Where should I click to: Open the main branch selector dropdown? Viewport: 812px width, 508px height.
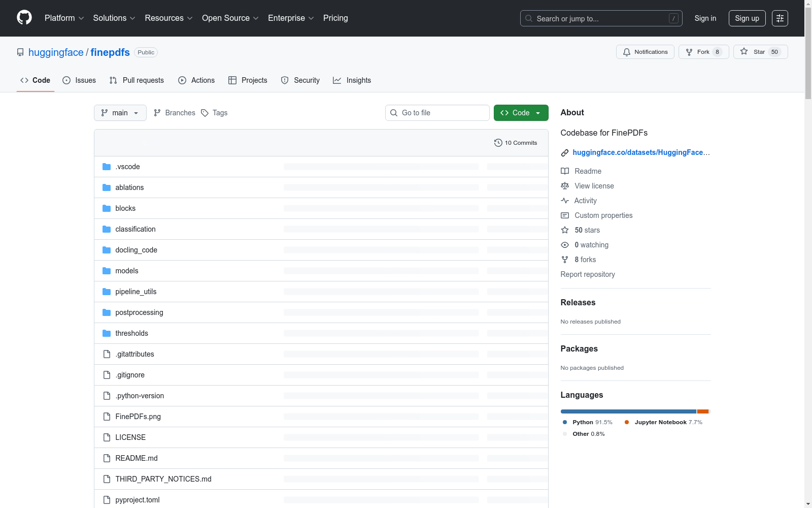(120, 113)
